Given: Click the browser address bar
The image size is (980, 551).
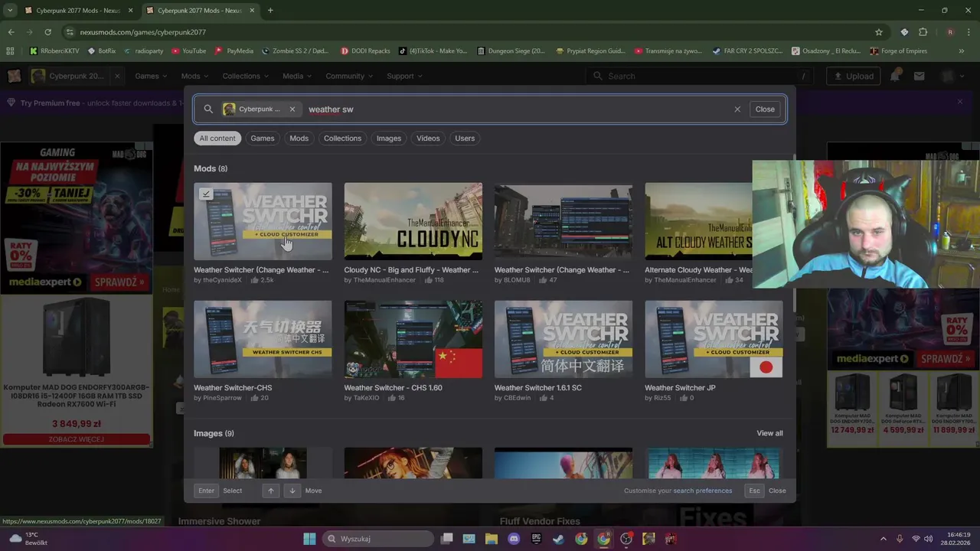Looking at the screenshot, I should (475, 32).
